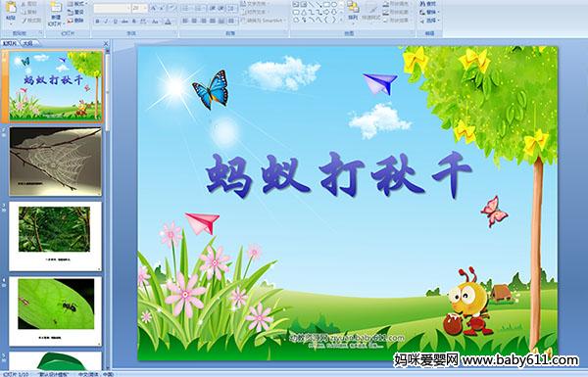
Task: Select the spider web slide thumbnail
Action: (56, 162)
